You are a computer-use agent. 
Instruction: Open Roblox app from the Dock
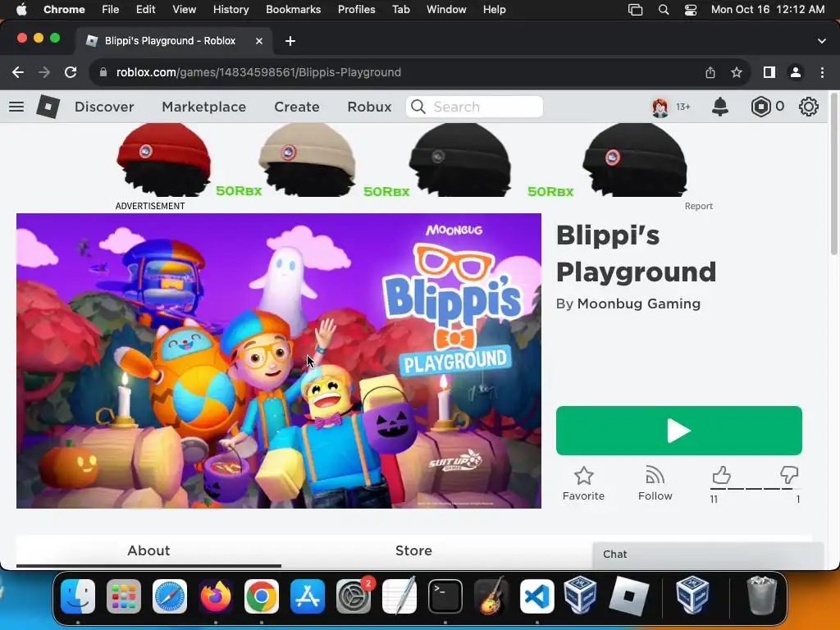point(629,596)
